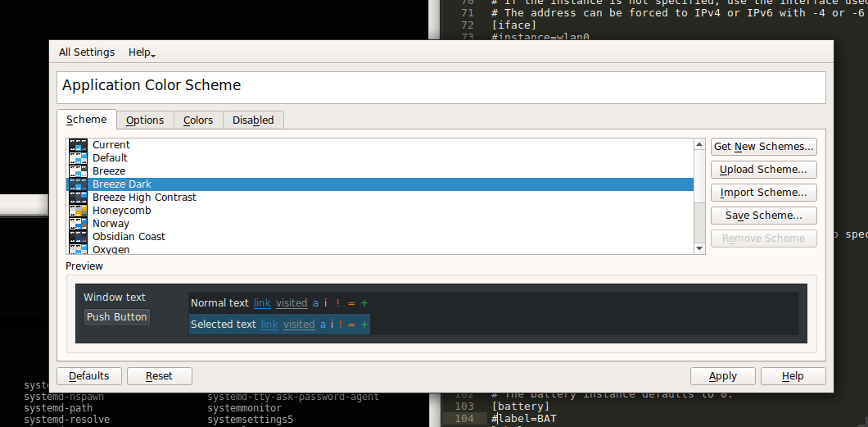Click the Application Color Scheme heading
Screen dimensions: 868x427
point(151,85)
